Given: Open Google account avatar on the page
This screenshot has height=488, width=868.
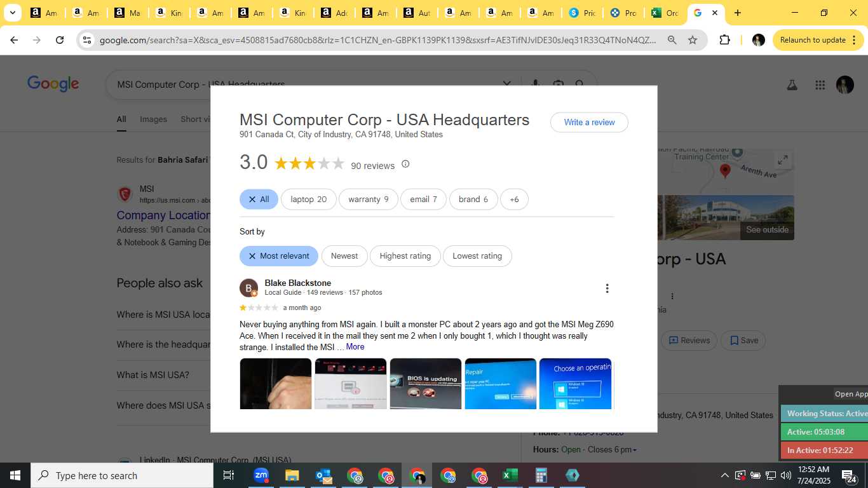Looking at the screenshot, I should click(844, 85).
